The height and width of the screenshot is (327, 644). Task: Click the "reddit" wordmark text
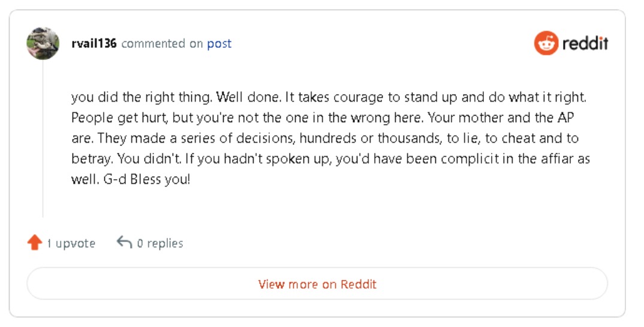pos(585,43)
